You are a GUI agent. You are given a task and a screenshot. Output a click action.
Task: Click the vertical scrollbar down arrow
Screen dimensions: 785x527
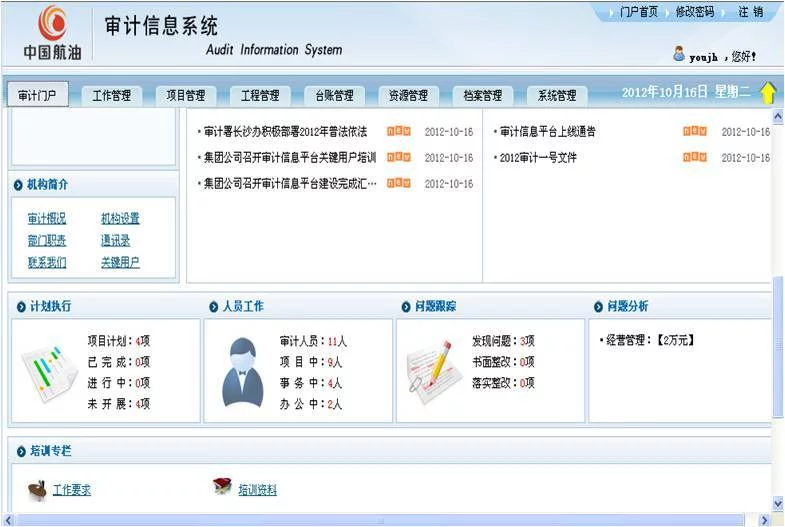[x=777, y=503]
